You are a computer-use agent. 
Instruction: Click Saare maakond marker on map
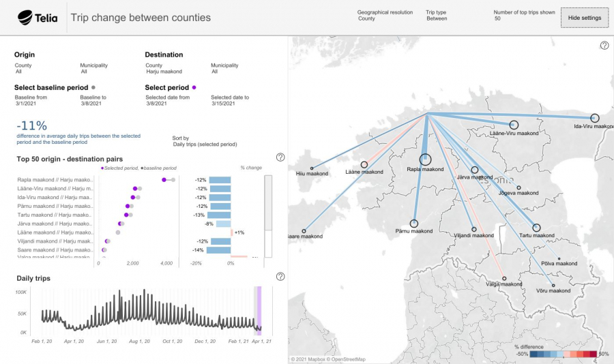(x=304, y=231)
